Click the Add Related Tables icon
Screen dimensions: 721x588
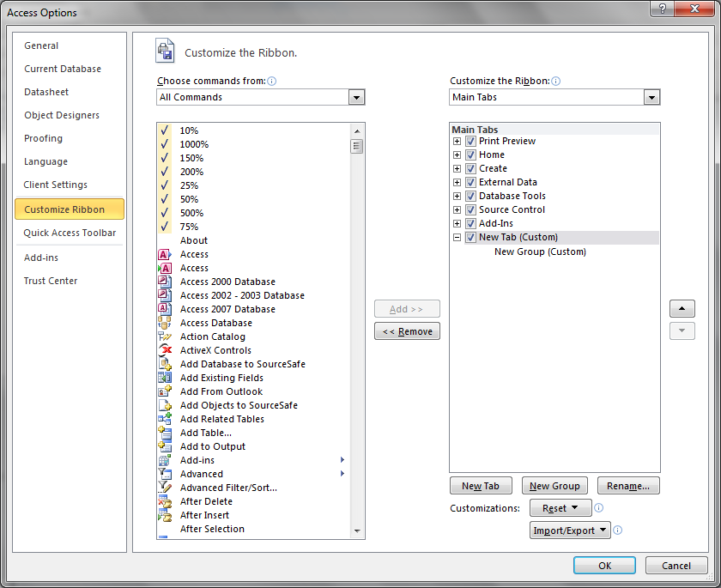coord(165,419)
